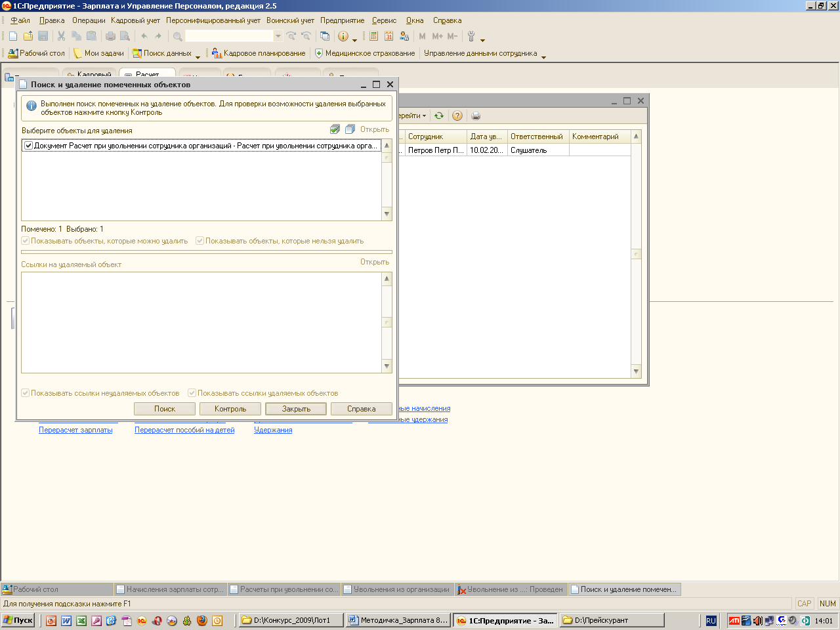Click the wrench settings icon
The width and height of the screenshot is (840, 630).
click(471, 36)
